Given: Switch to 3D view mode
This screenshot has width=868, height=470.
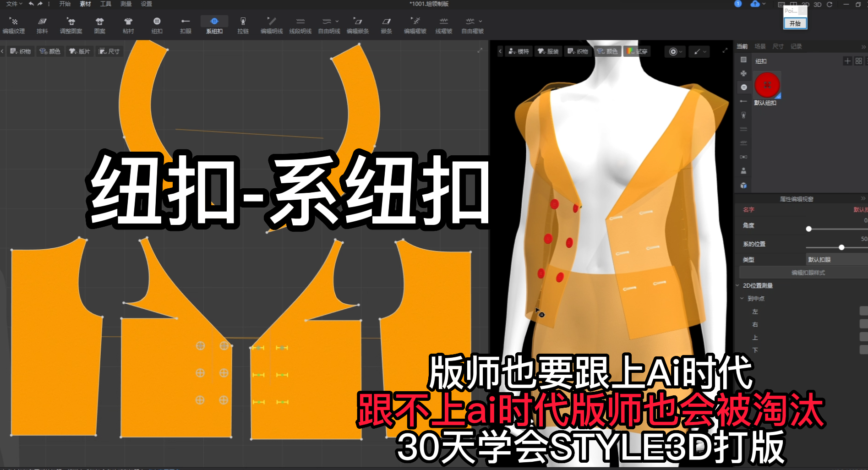Looking at the screenshot, I should point(818,5).
